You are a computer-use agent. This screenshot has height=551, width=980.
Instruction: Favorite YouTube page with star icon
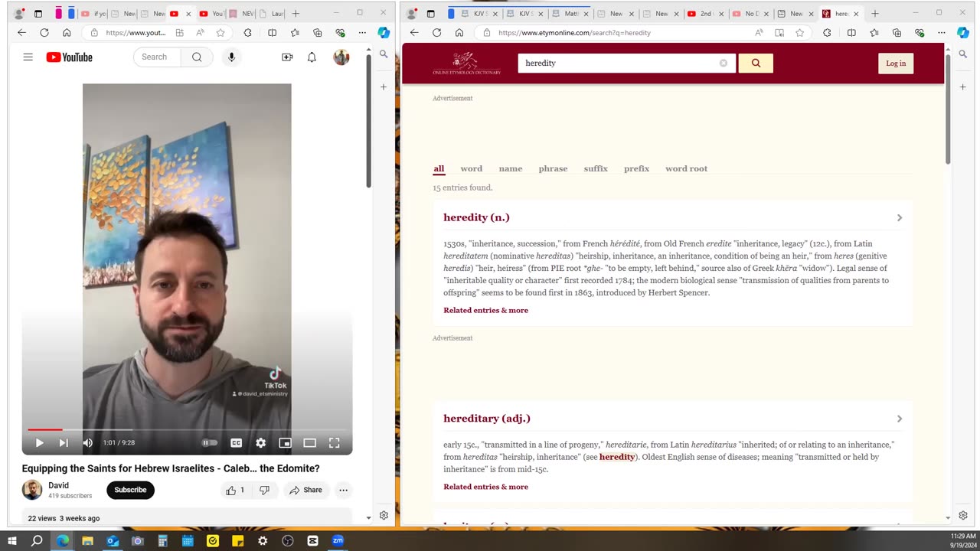220,33
